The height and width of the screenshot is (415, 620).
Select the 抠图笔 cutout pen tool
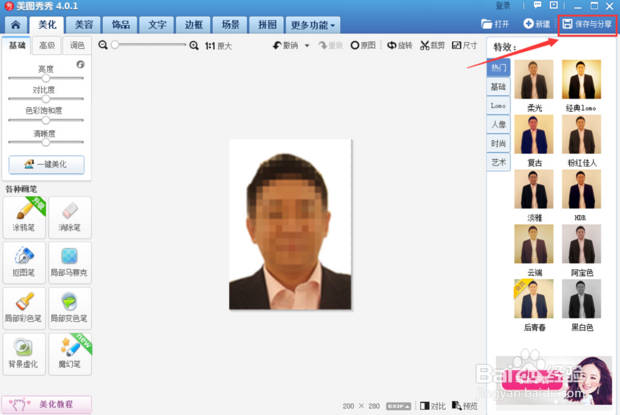coord(24,262)
